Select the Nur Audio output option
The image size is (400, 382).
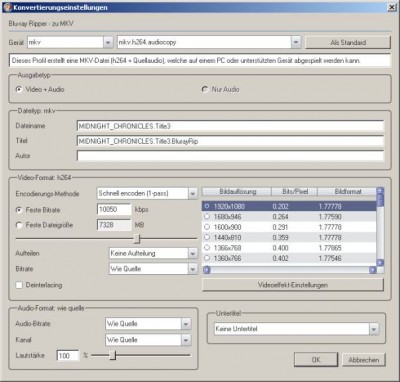[x=205, y=89]
